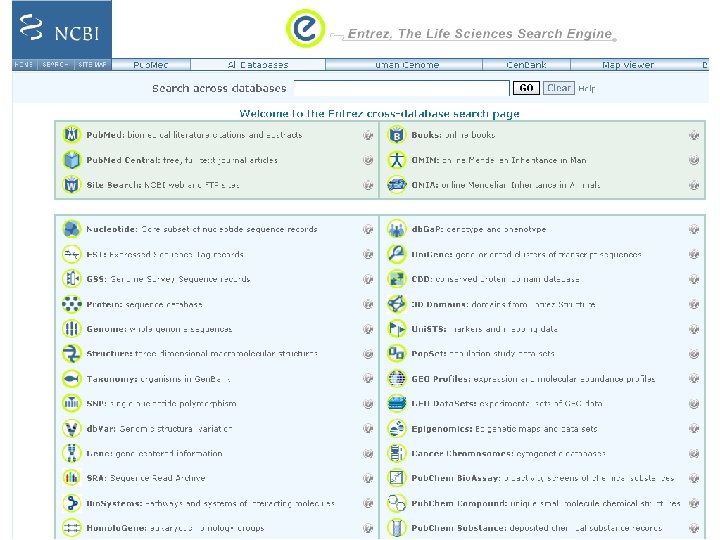
Task: Click help icon in Nucleotide row
Action: tap(368, 229)
